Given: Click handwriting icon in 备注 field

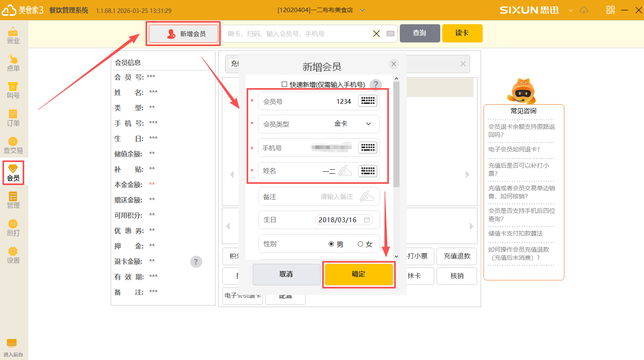Looking at the screenshot, I should (366, 197).
